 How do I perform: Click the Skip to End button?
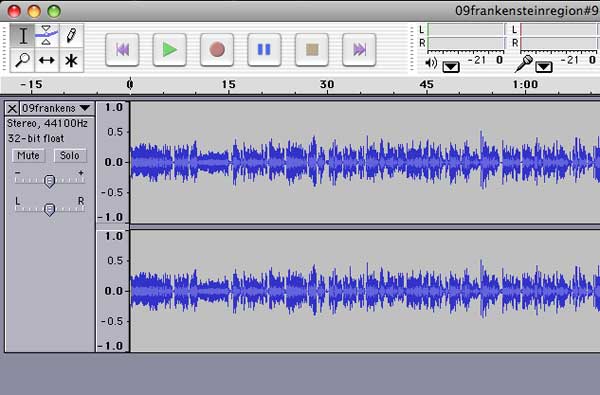pyautogui.click(x=359, y=50)
